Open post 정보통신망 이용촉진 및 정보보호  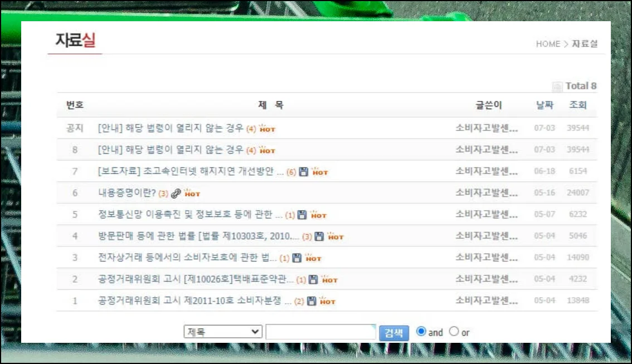pyautogui.click(x=190, y=215)
